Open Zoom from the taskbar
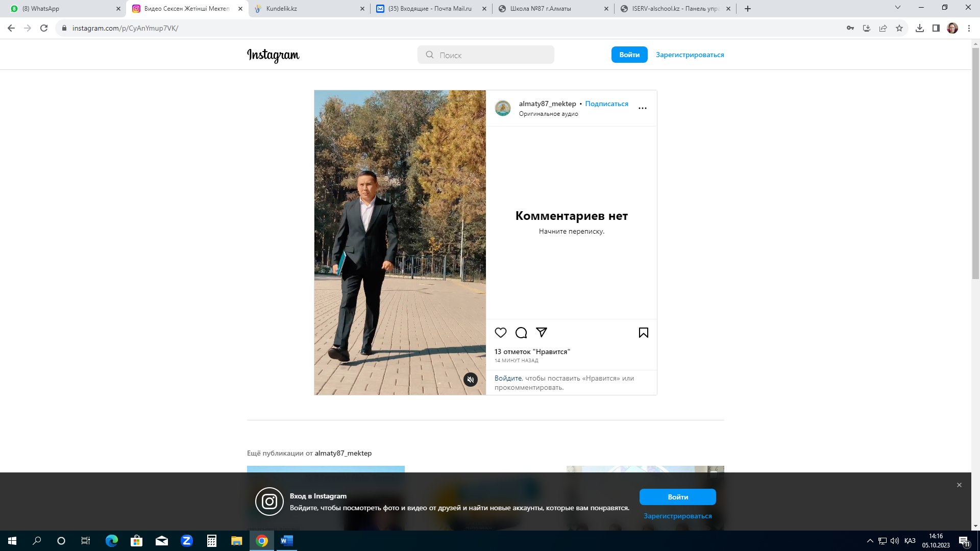980x551 pixels. pyautogui.click(x=187, y=541)
